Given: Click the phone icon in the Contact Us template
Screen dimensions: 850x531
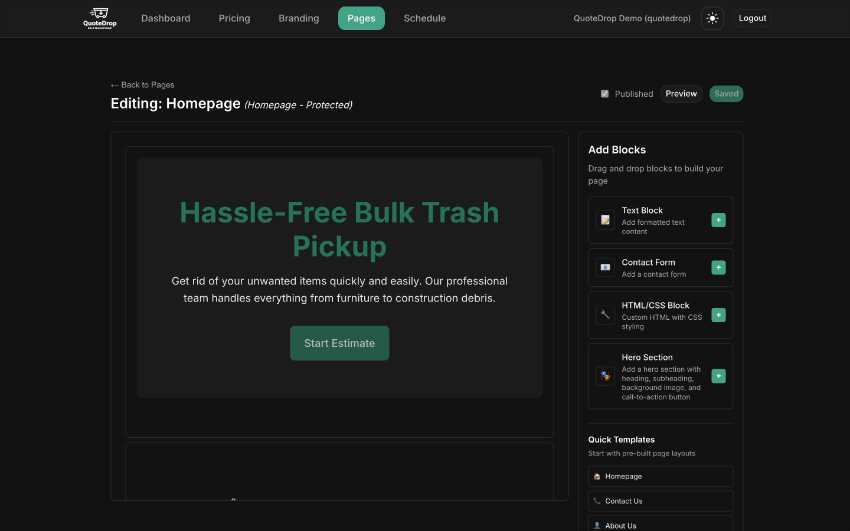Looking at the screenshot, I should point(597,501).
